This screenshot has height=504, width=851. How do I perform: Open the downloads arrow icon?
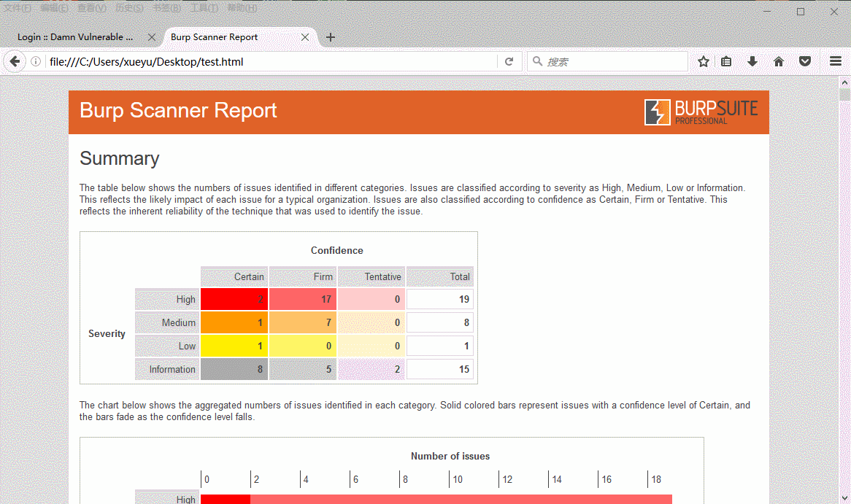752,61
